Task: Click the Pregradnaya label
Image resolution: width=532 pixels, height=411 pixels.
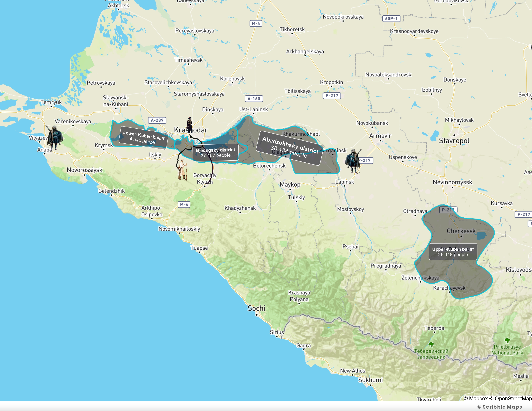Action: click(386, 266)
